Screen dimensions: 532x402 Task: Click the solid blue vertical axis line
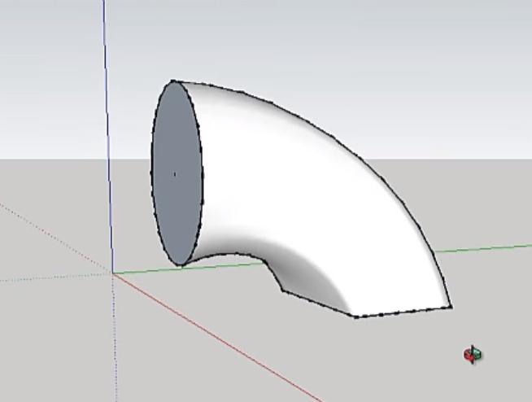pos(107,122)
